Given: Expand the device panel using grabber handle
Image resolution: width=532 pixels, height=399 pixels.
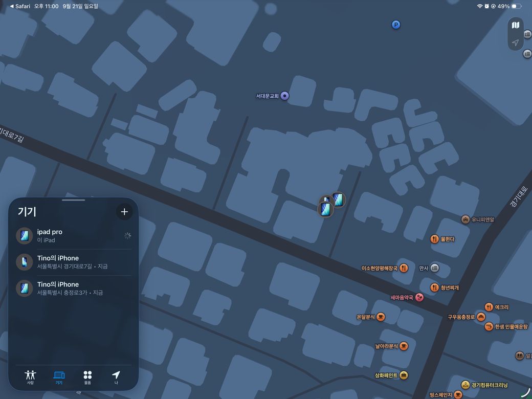Looking at the screenshot, I should (x=73, y=200).
